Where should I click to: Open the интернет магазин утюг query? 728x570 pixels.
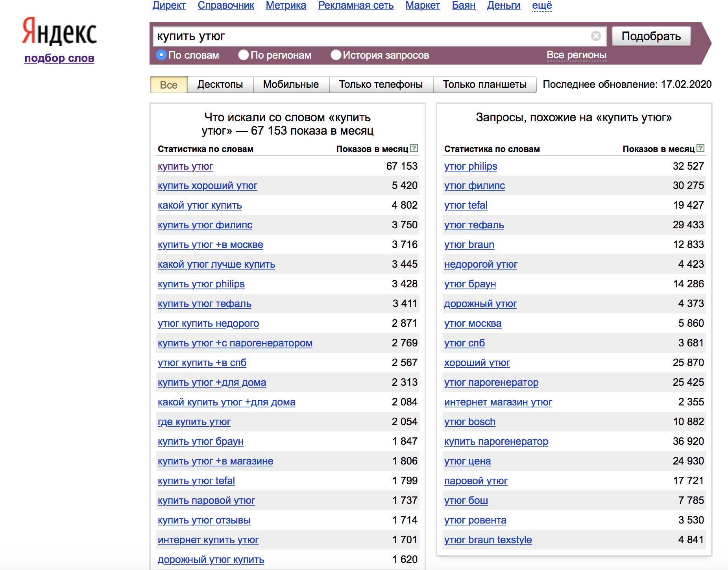click(x=498, y=402)
